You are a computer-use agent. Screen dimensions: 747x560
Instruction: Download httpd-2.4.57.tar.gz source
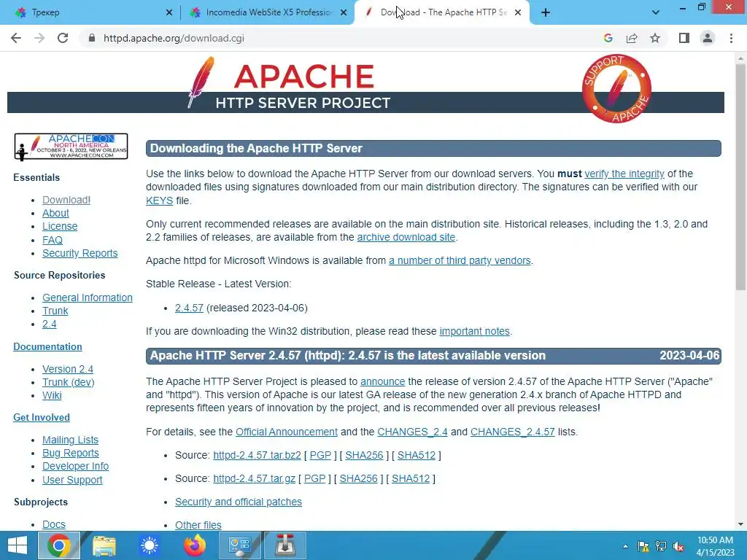pos(254,478)
